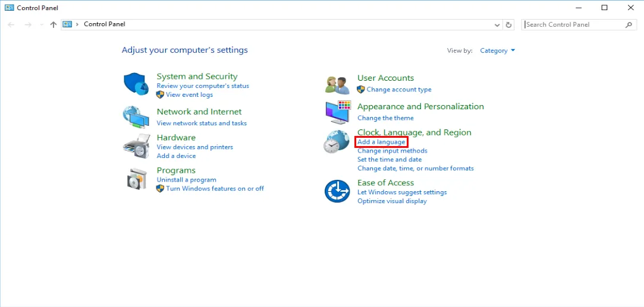Open Change account type link
Screen dimensions: 644x307
coord(398,90)
